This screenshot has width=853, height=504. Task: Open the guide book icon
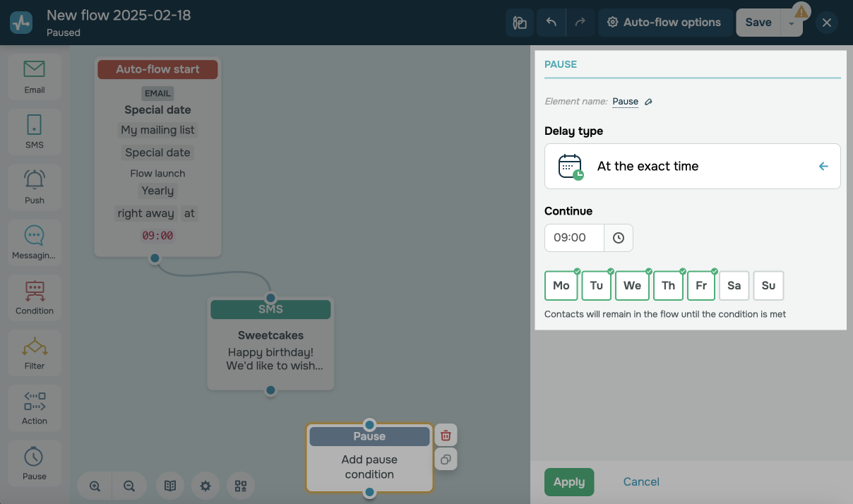point(170,486)
